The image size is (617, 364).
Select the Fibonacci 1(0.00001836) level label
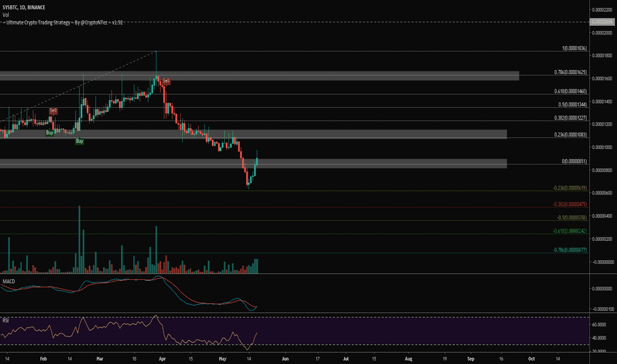click(x=574, y=48)
